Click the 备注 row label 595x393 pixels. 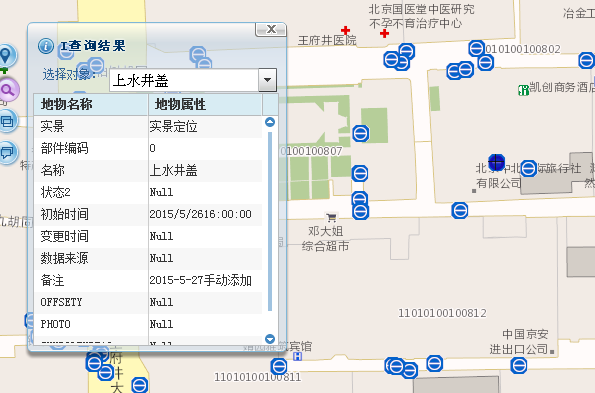(x=52, y=280)
